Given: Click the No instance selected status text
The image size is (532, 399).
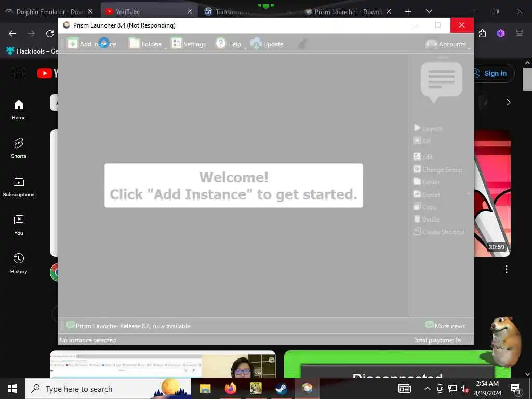Looking at the screenshot, I should (x=87, y=340).
